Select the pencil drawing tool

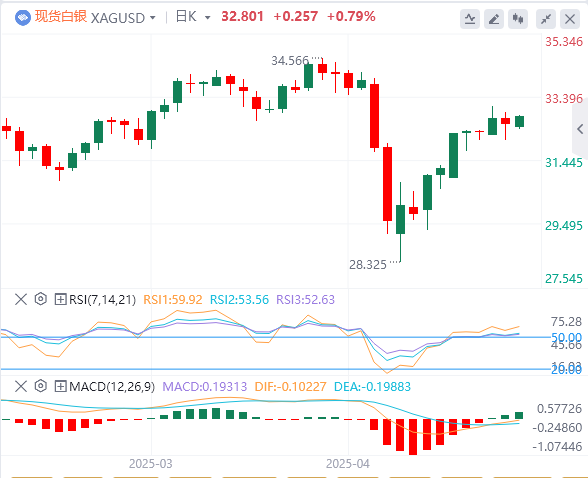[494, 19]
